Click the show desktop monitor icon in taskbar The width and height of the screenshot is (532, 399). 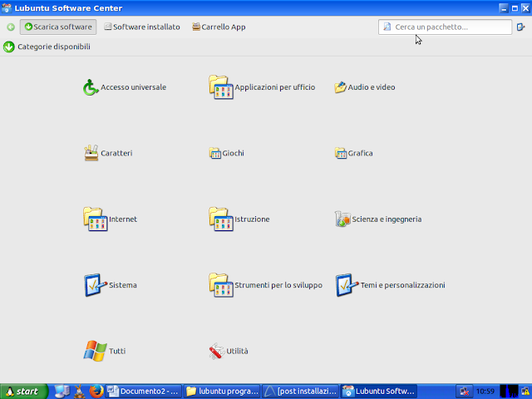point(62,392)
